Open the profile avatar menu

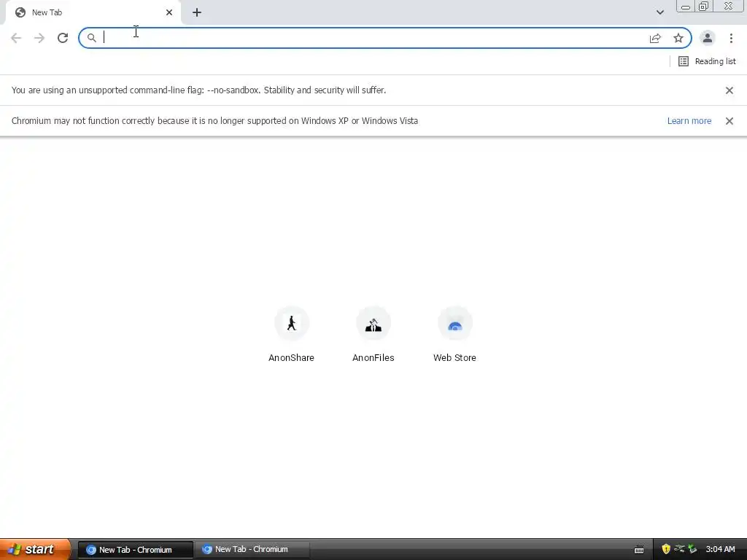click(x=708, y=38)
